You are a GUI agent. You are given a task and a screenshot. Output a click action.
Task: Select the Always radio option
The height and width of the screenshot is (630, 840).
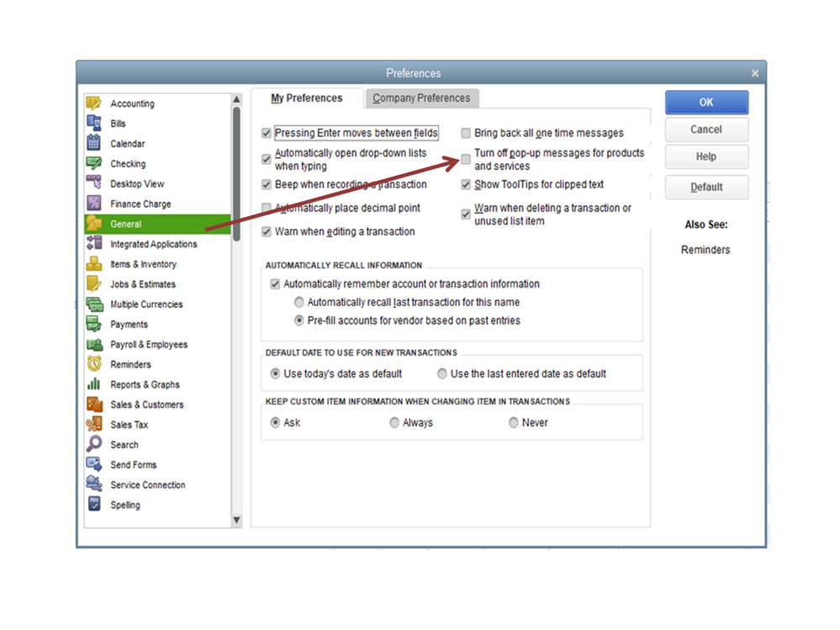click(x=394, y=423)
